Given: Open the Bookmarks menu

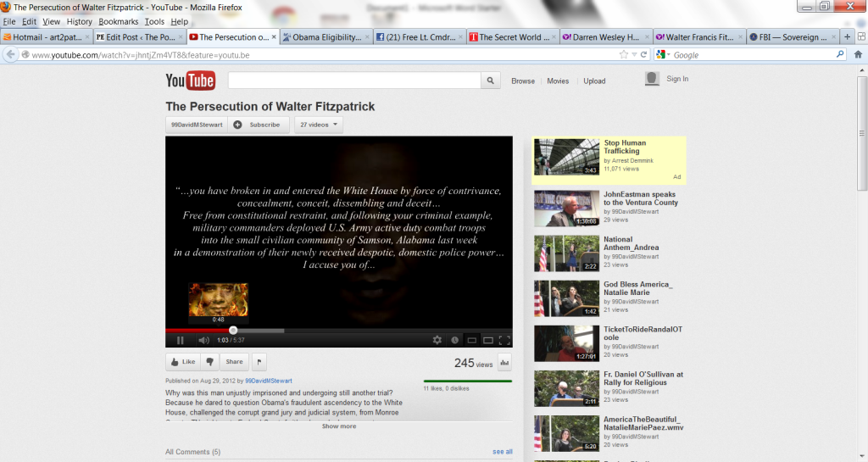Looking at the screenshot, I should (x=118, y=21).
